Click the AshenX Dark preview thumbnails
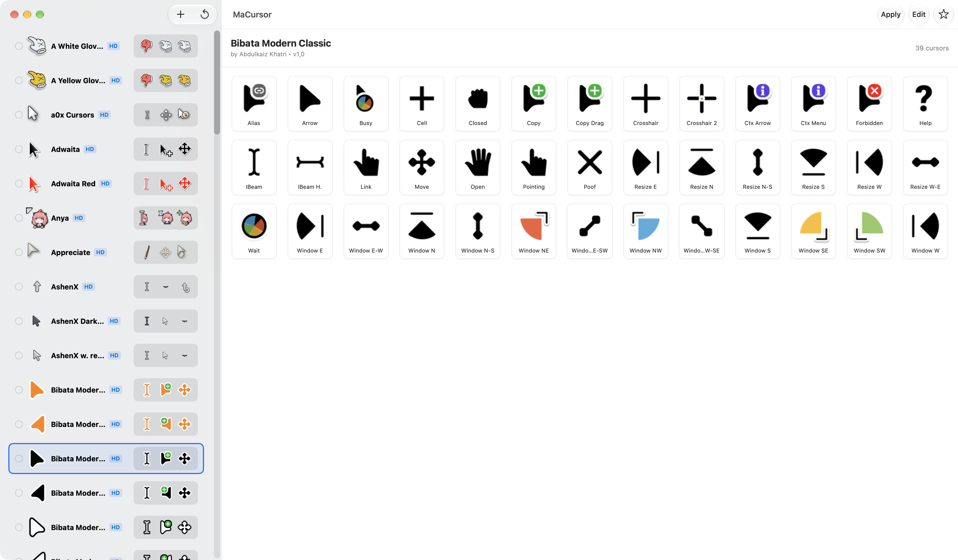This screenshot has height=560, width=958. (x=165, y=321)
